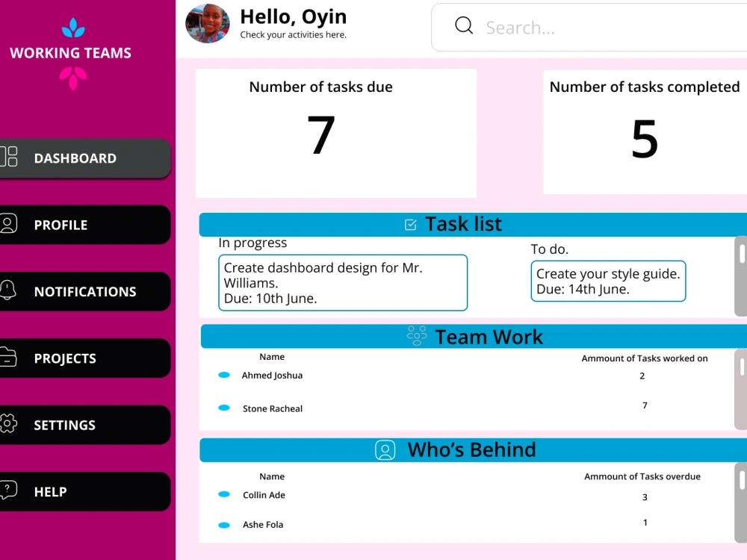Click 'Ammount of Tasks worked on' header
This screenshot has width=747, height=560.
[x=645, y=358]
